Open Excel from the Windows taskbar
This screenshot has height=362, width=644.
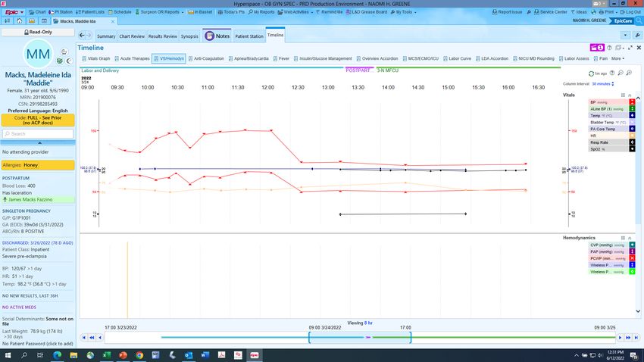pos(106,355)
